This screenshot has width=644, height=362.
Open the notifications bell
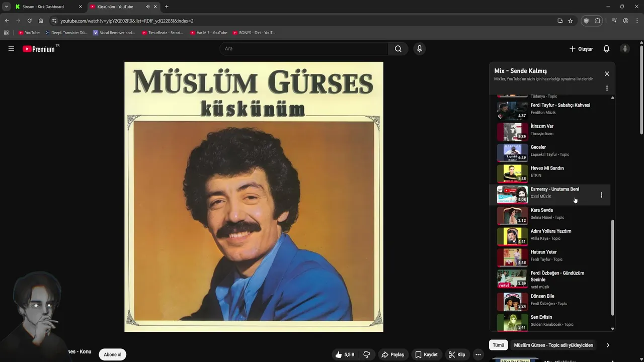coord(606,49)
